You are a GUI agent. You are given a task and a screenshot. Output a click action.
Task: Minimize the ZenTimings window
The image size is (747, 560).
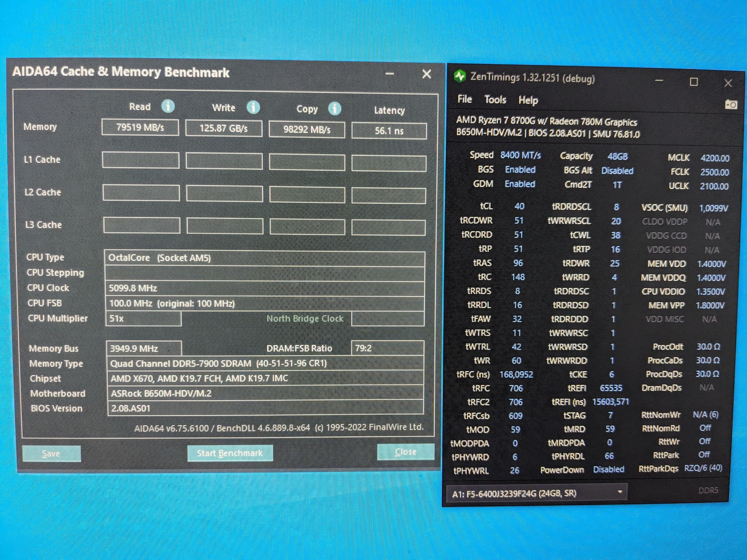point(659,81)
